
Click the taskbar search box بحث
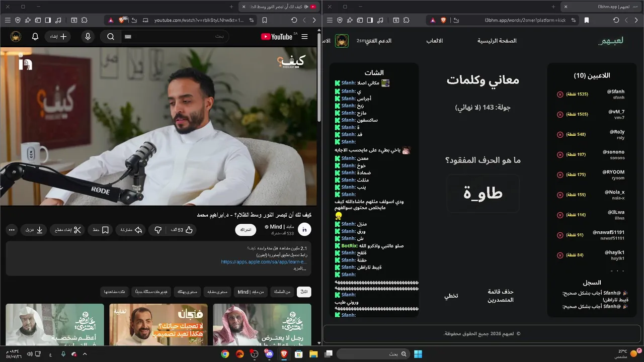click(373, 354)
